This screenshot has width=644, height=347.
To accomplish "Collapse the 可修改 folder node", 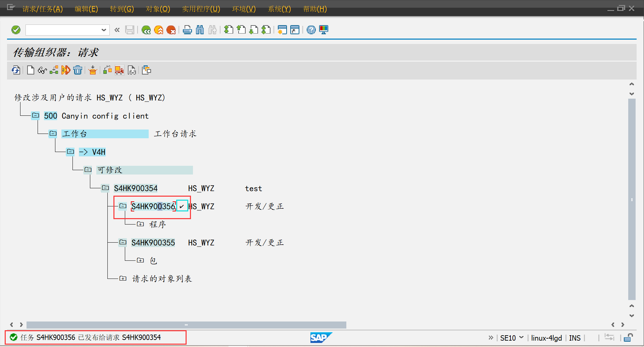I will (88, 170).
